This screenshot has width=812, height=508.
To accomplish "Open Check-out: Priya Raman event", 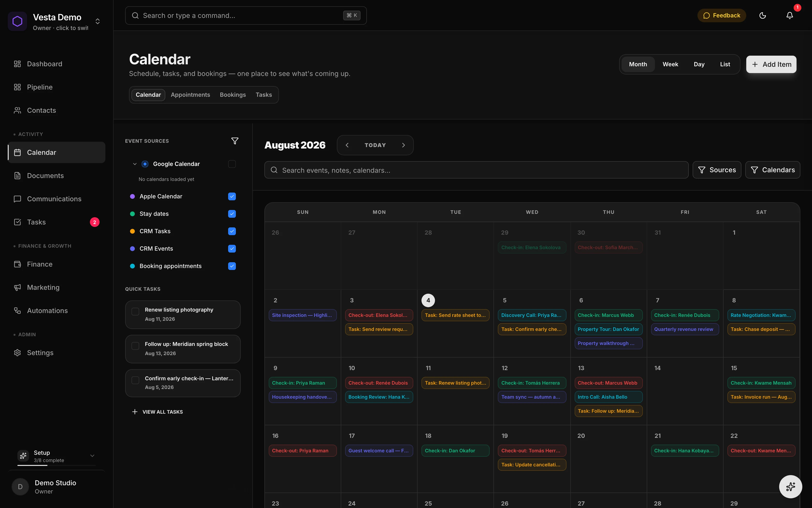I will (x=303, y=451).
